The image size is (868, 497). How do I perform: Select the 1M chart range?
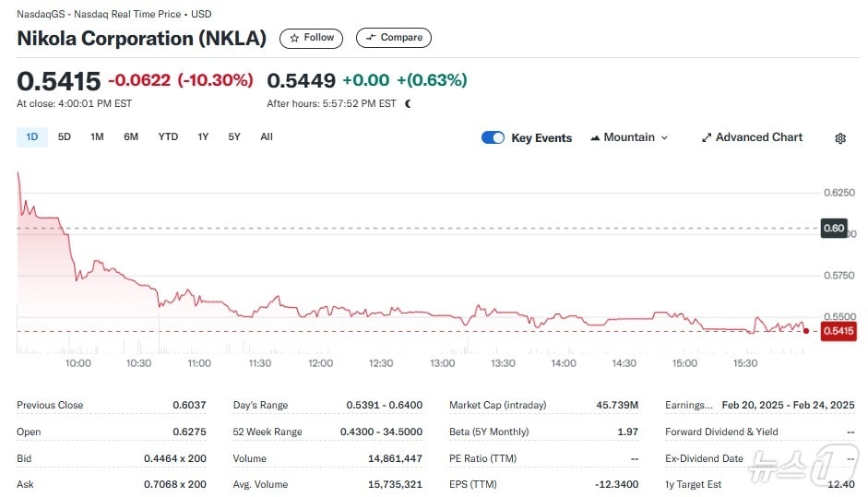click(97, 137)
